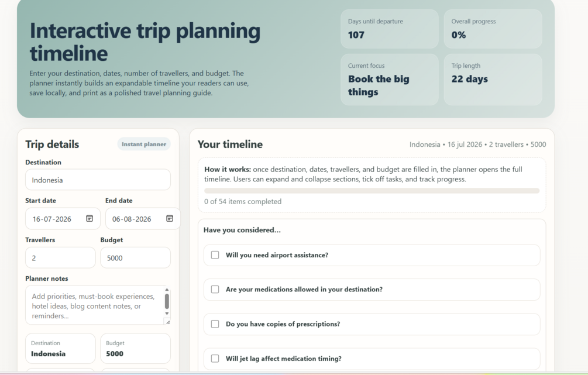The image size is (588, 375).
Task: Click the End date field 06-08-2026
Action: 132,219
